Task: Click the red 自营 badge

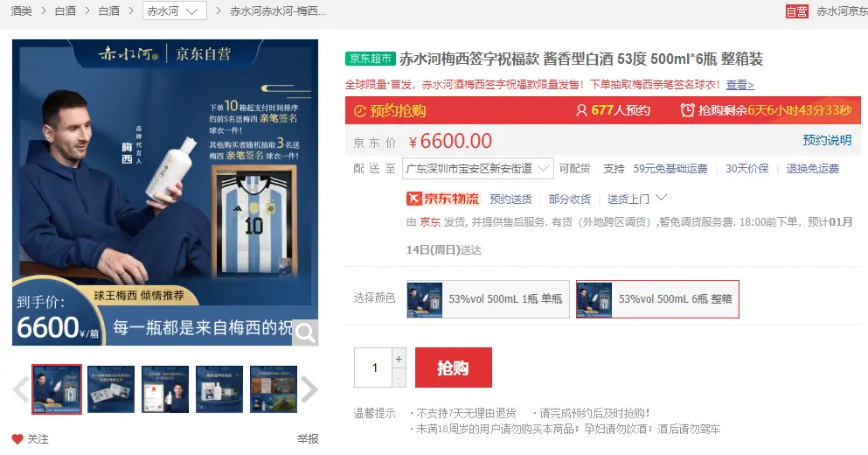Action: point(797,11)
